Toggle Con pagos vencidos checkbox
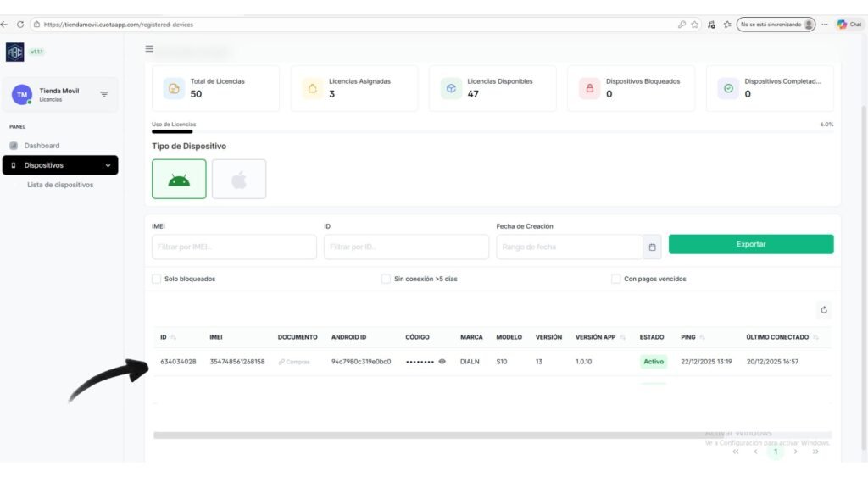 615,279
